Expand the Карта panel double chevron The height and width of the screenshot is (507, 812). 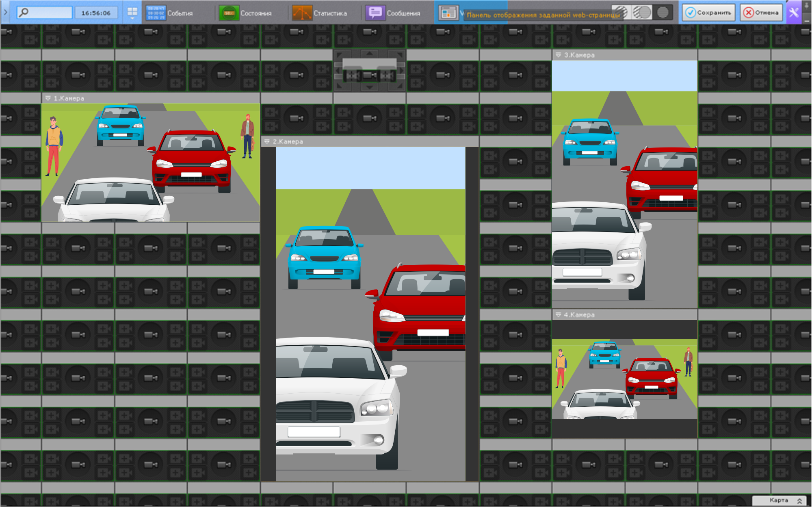[x=799, y=500]
